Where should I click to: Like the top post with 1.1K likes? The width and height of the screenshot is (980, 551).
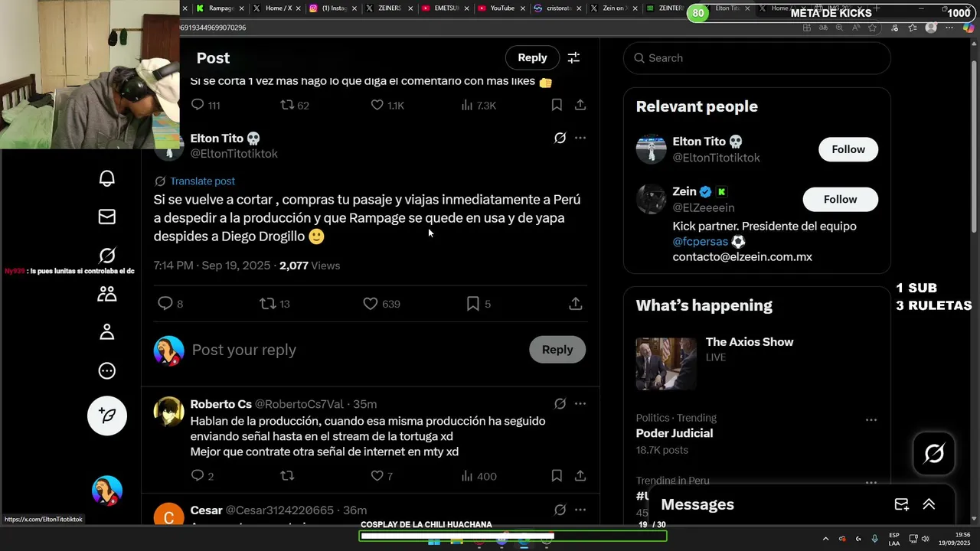coord(387,105)
